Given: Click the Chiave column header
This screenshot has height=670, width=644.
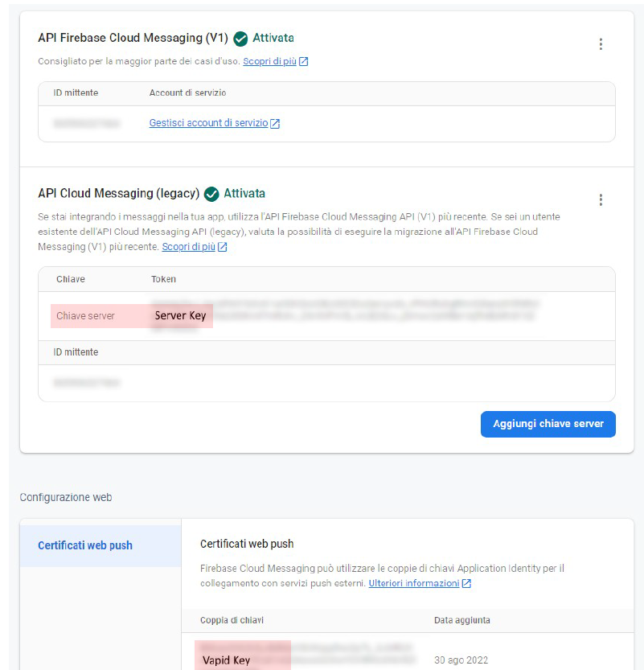Looking at the screenshot, I should tap(71, 279).
